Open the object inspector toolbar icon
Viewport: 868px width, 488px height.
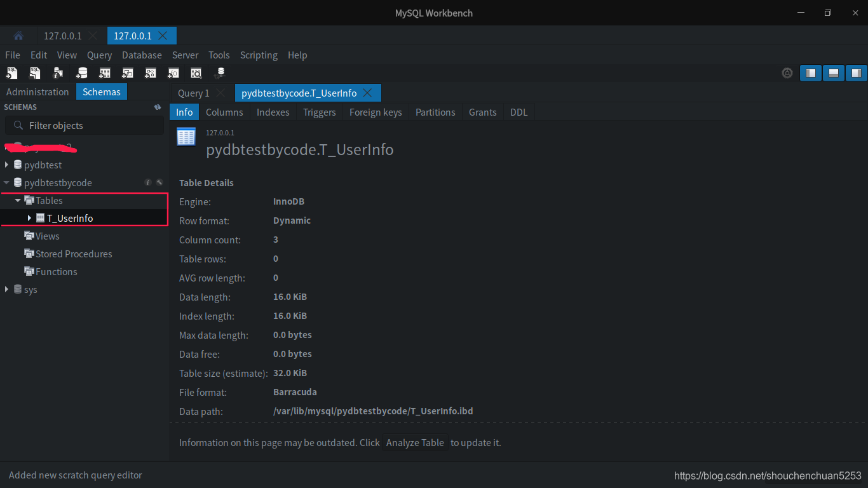58,73
